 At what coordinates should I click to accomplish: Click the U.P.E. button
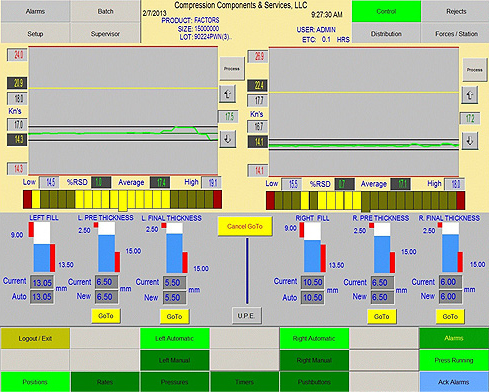(x=247, y=315)
